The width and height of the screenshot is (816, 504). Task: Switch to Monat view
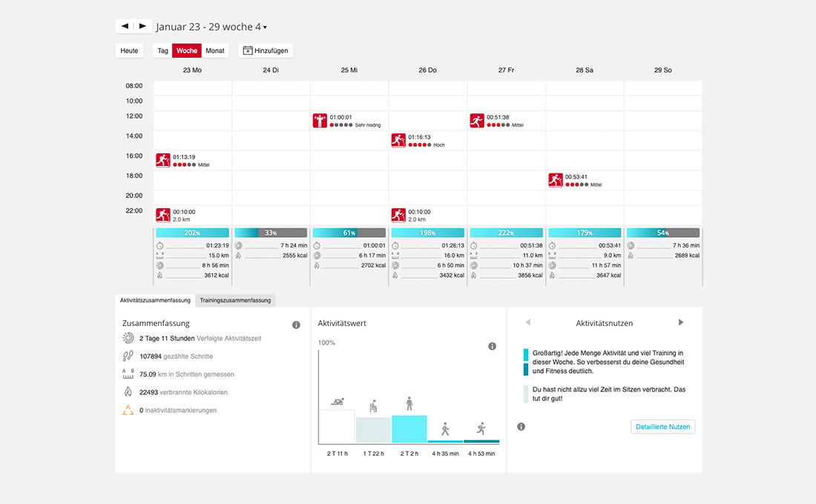pyautogui.click(x=215, y=50)
